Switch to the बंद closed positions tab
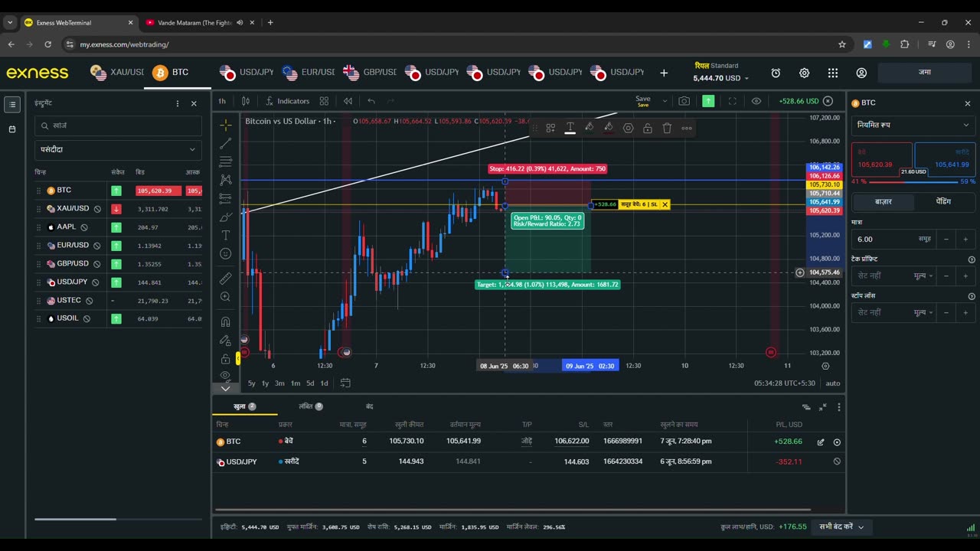980x551 pixels. [369, 406]
